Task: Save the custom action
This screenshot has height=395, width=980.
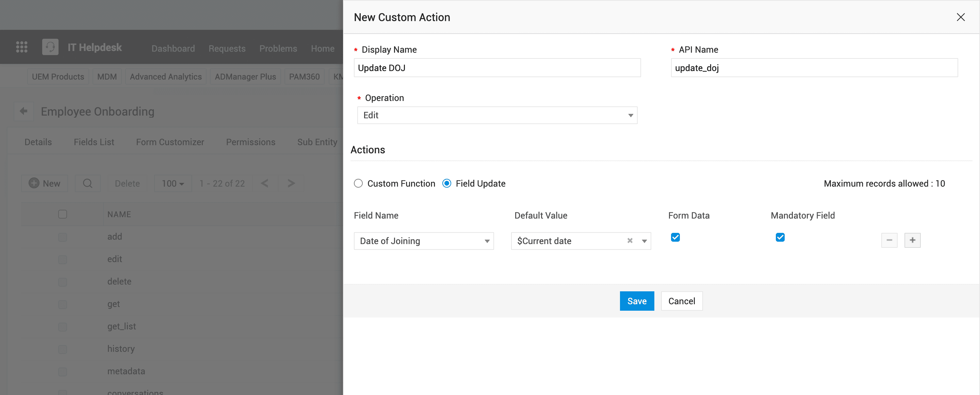Action: point(636,301)
